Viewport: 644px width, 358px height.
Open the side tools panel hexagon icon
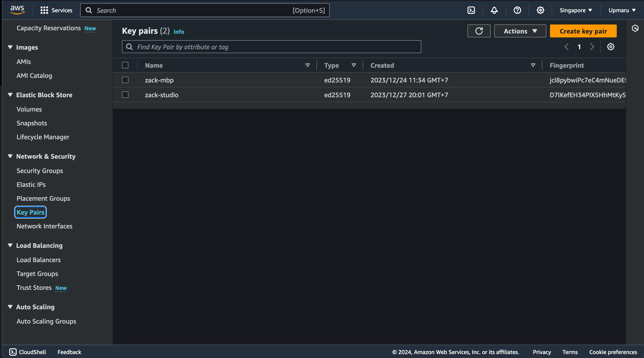[635, 28]
